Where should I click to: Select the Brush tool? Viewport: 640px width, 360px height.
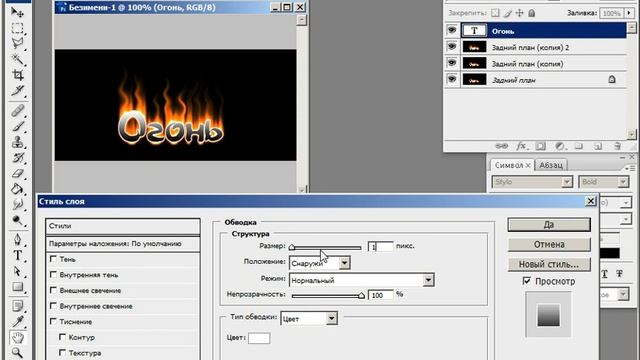point(18,126)
